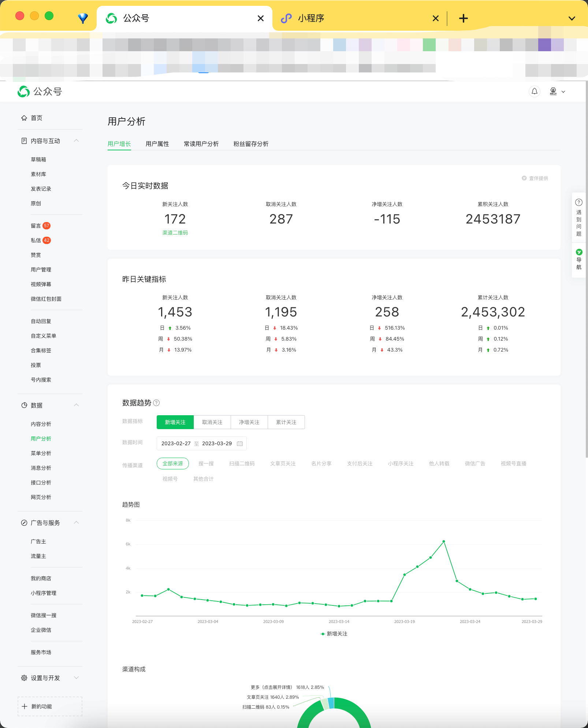Select 取消关注 metric
Viewport: 588px width, 728px height.
click(x=212, y=422)
